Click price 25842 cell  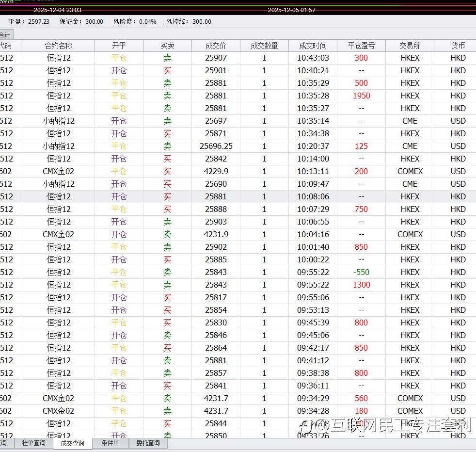[216, 159]
